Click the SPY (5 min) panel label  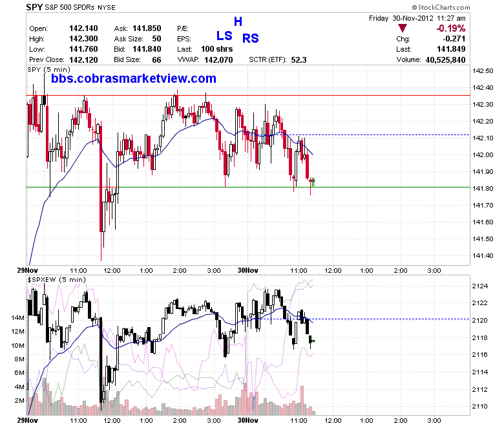48,69
